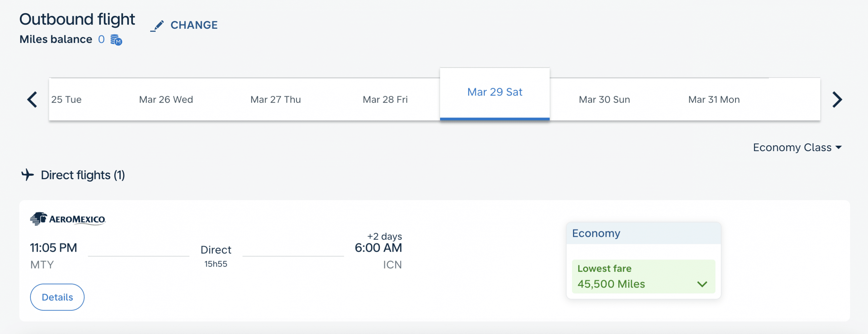
Task: Click the CHANGE link
Action: (194, 25)
